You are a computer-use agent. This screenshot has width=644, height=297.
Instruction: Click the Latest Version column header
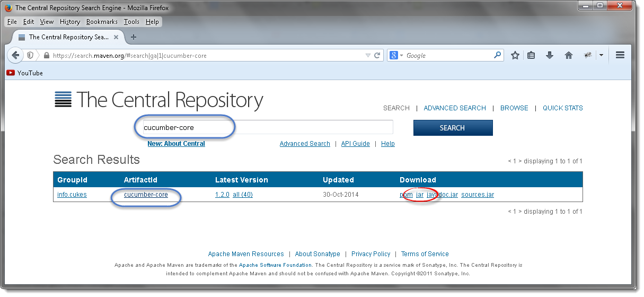click(242, 180)
